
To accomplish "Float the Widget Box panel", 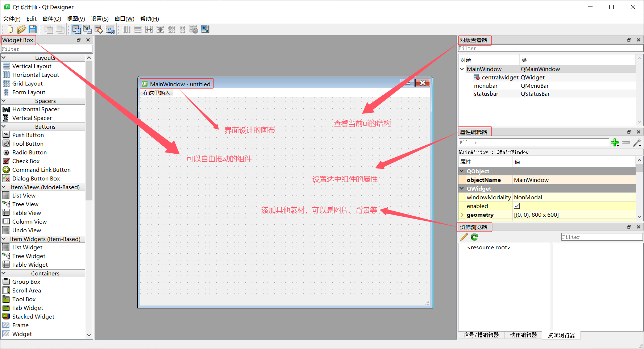I will click(79, 40).
